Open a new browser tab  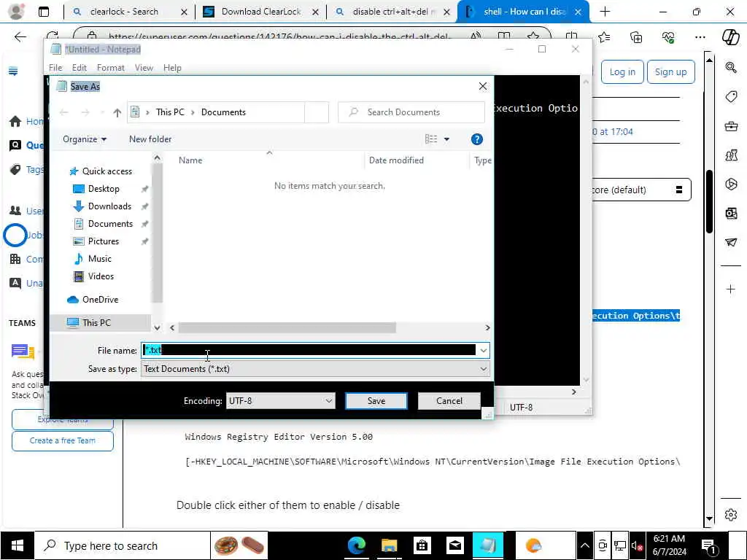point(605,12)
